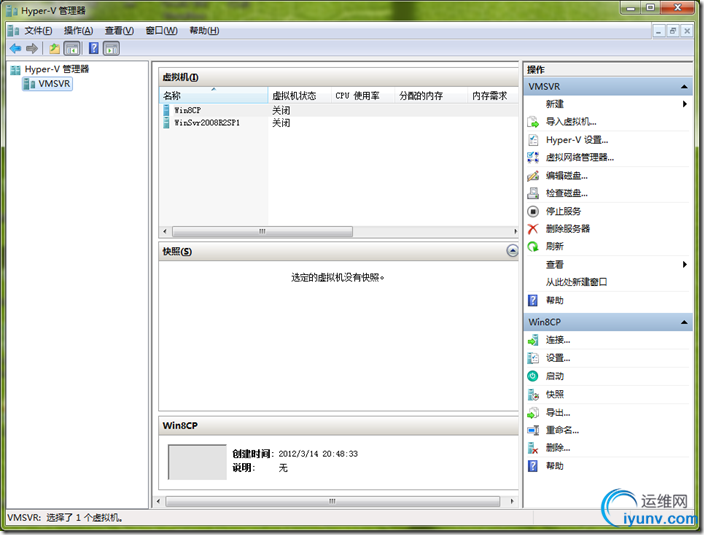Click 虚拟网络管理器... action link
Image resolution: width=704 pixels, height=535 pixels.
coord(580,157)
